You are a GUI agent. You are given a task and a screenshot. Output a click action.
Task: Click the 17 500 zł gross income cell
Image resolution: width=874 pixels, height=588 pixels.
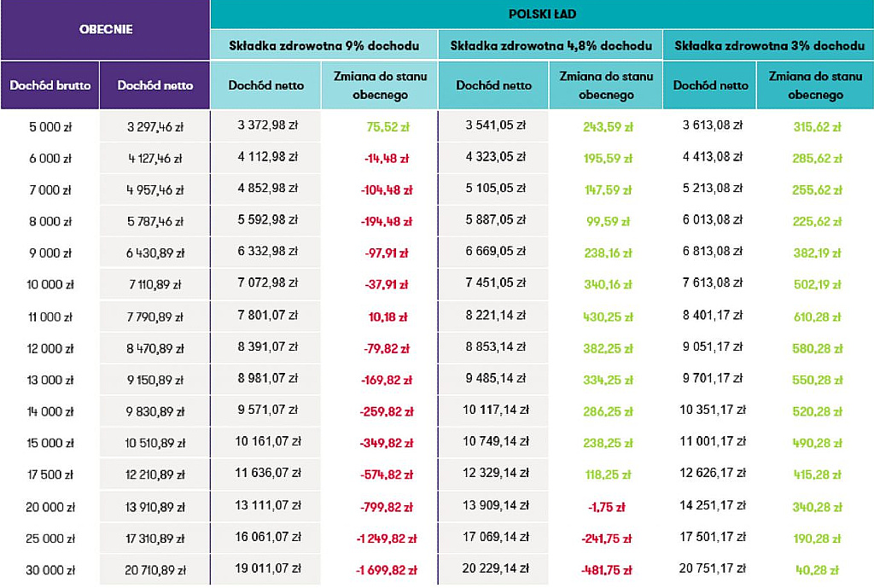point(50,474)
